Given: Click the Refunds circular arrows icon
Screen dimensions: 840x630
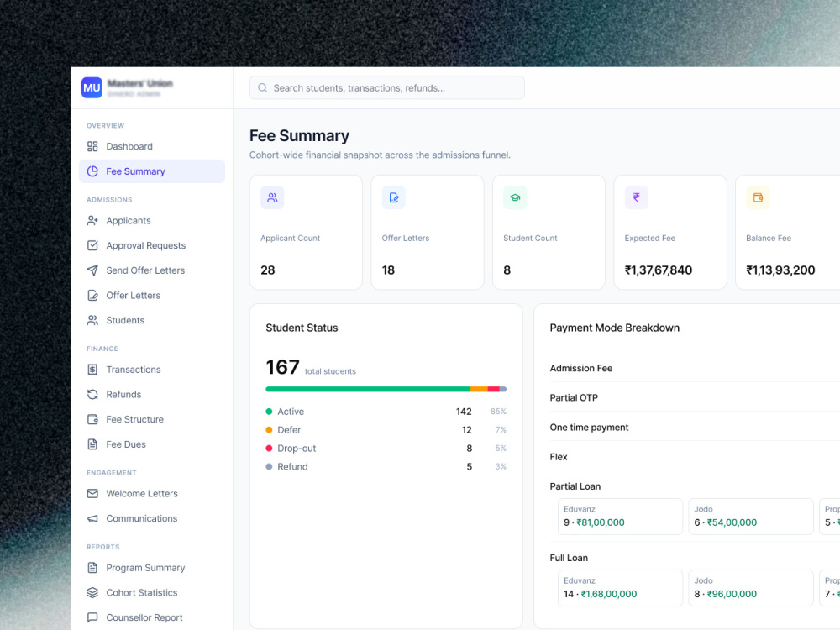Looking at the screenshot, I should click(92, 394).
